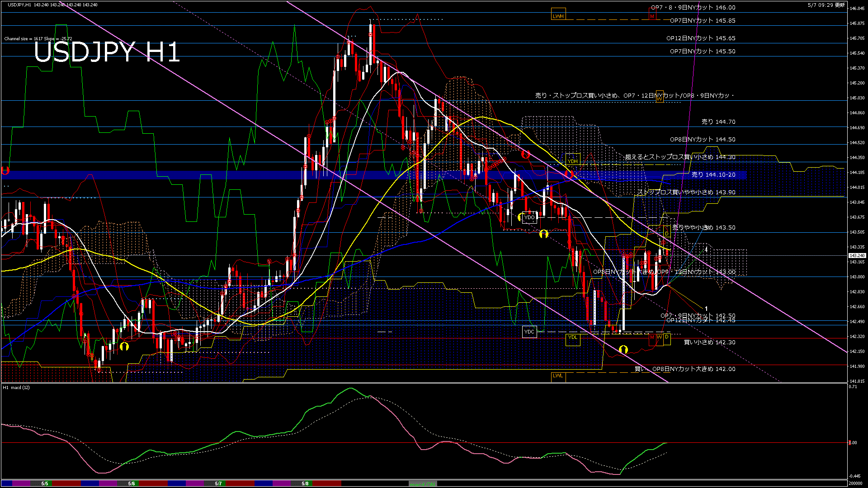Viewport: 868px width, 488px height.
Task: Click the red circle marker at left edge
Action: [x=5, y=171]
